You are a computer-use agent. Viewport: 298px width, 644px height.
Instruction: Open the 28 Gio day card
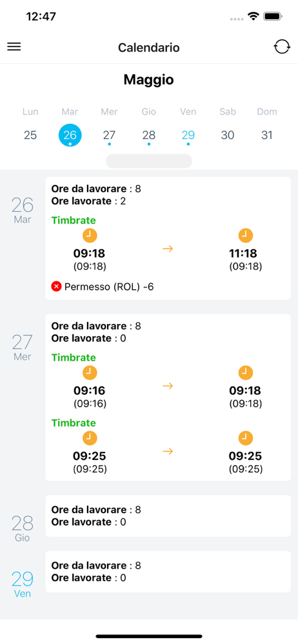pyautogui.click(x=168, y=516)
